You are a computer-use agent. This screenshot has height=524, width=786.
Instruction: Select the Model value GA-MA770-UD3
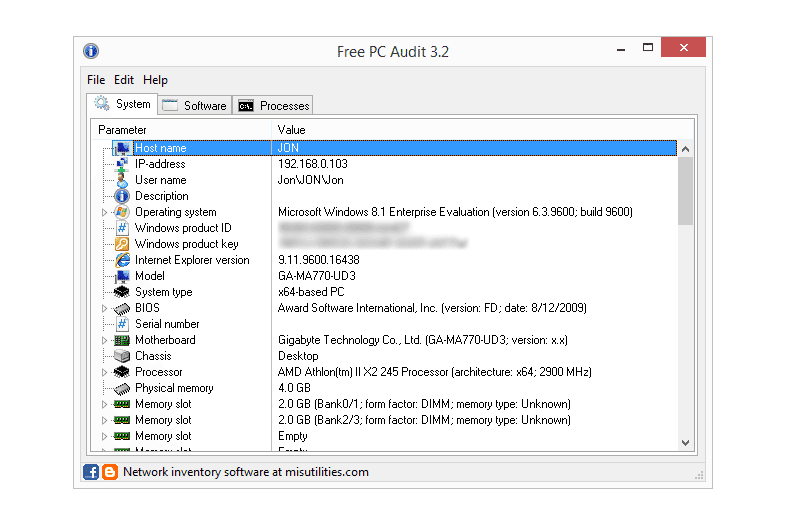point(317,276)
